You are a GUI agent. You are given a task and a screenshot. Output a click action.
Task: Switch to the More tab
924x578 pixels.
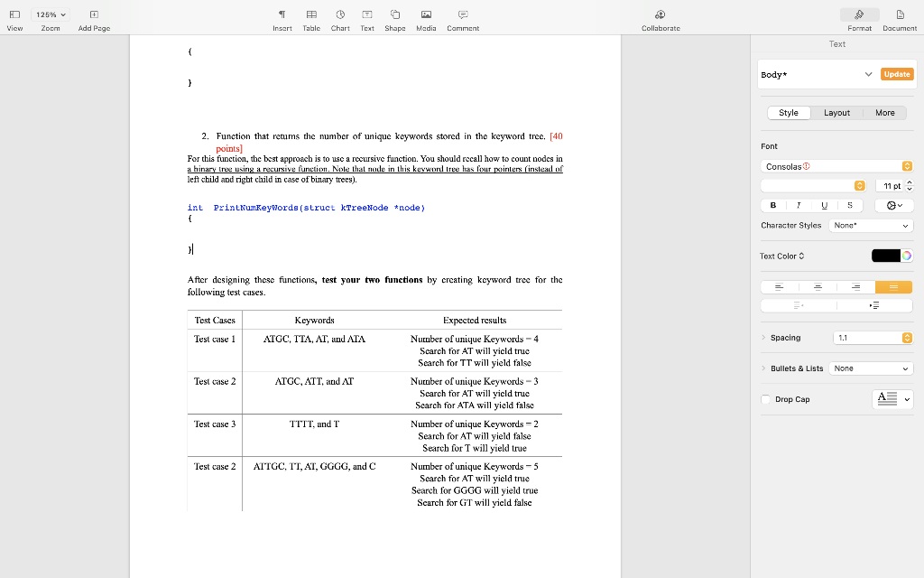(x=884, y=112)
